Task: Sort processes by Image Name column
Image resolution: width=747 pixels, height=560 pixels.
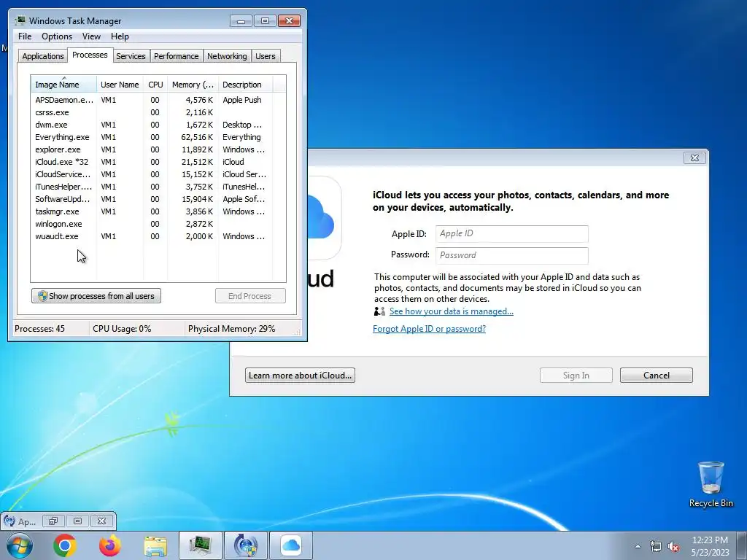Action: (64, 85)
